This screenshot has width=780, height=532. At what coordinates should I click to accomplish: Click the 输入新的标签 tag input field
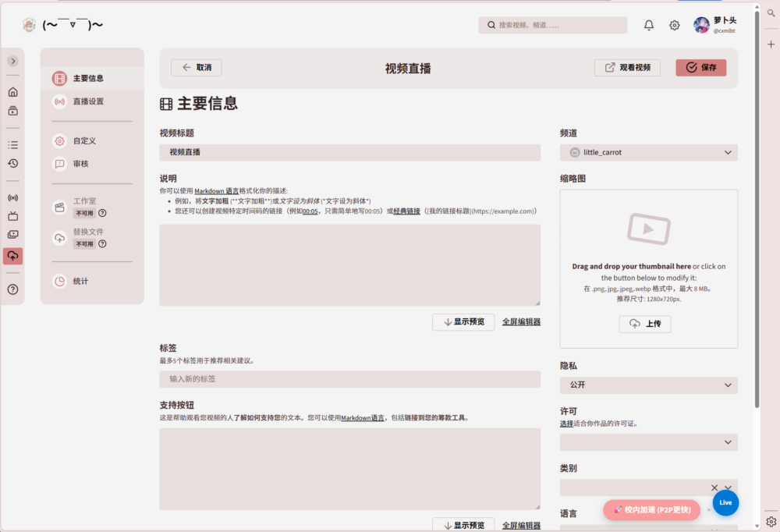[x=349, y=379]
